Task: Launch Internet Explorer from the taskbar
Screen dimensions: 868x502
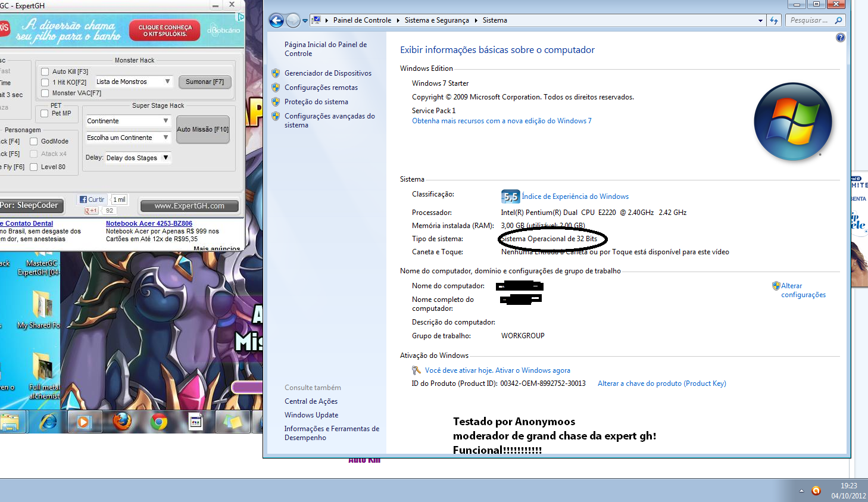Action: pos(48,422)
